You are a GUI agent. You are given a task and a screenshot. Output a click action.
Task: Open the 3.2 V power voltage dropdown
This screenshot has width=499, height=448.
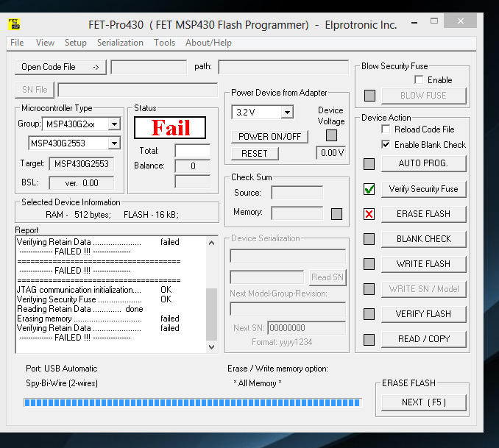pos(287,113)
